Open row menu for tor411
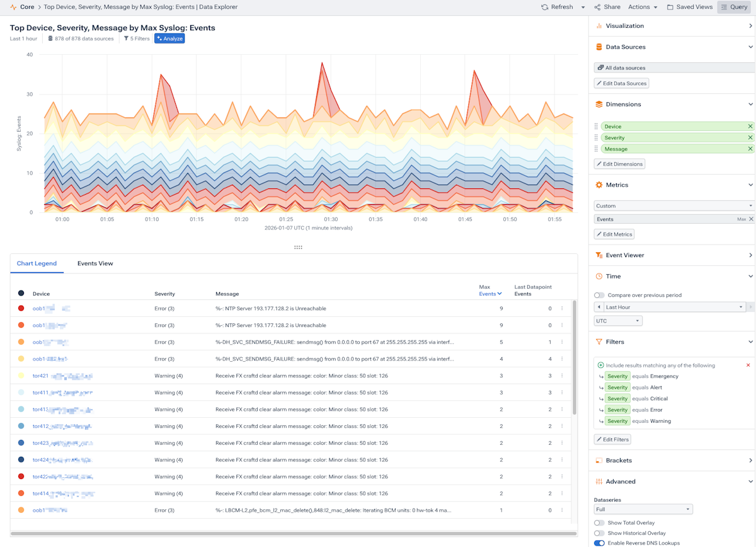 562,393
